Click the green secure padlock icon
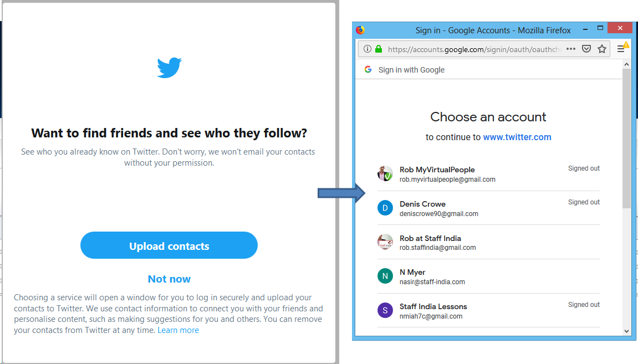 tap(379, 49)
